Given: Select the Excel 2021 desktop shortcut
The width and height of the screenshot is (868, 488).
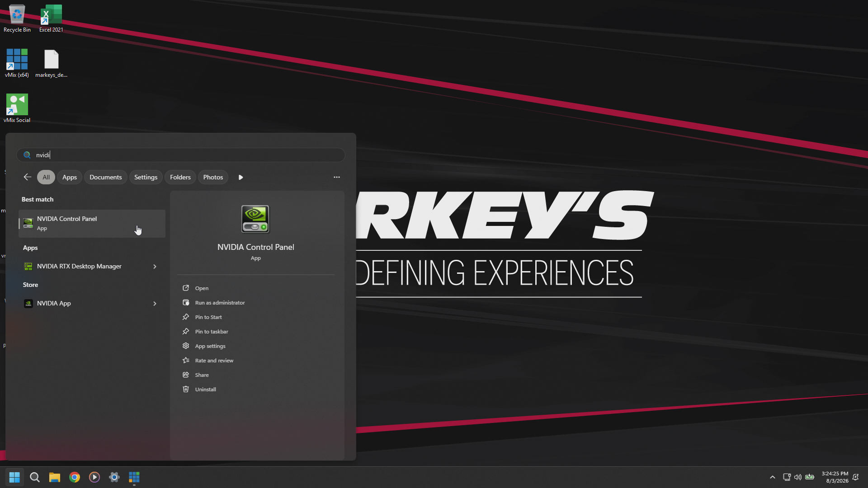Looking at the screenshot, I should pos(51,19).
